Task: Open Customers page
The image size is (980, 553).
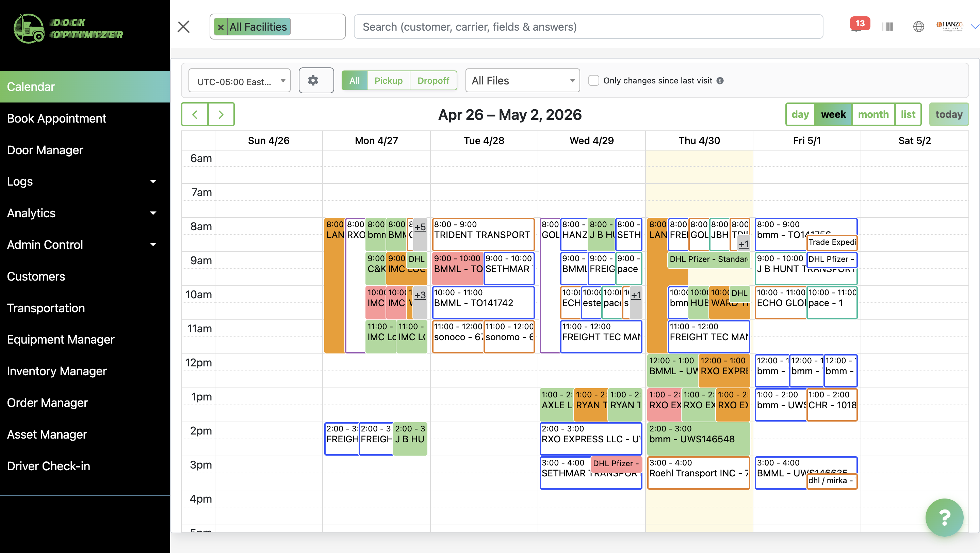Action: 85,276
